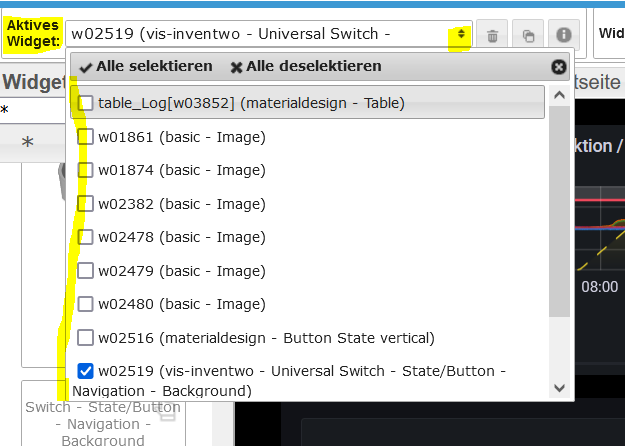The width and height of the screenshot is (625, 446).
Task: Check w02480 basic Image
Action: pyautogui.click(x=85, y=304)
